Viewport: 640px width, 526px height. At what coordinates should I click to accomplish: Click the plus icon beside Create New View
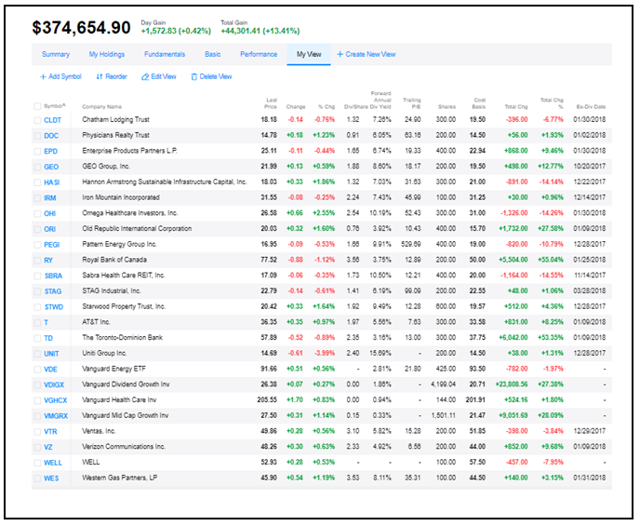pos(340,54)
